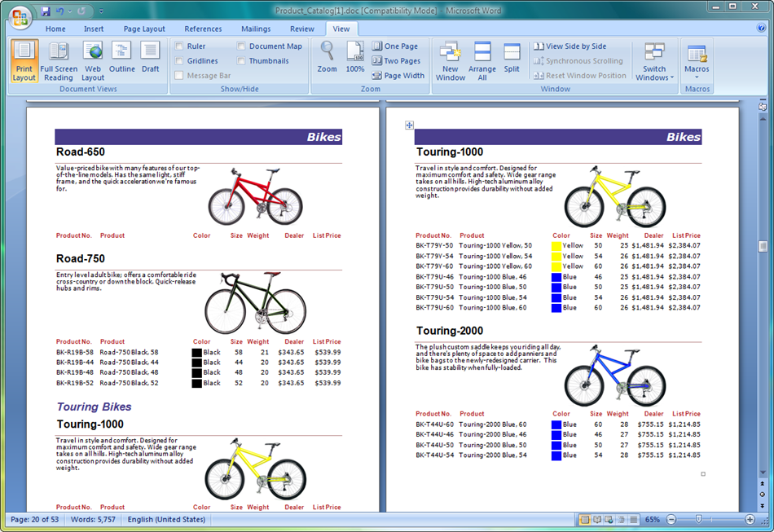Switch to the Mailings tab
The height and width of the screenshot is (532, 774).
pyautogui.click(x=256, y=29)
